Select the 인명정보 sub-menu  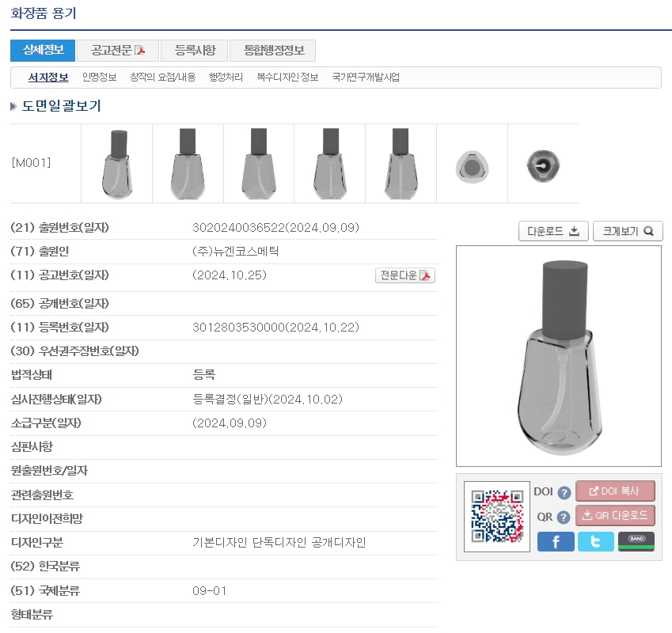click(x=99, y=78)
